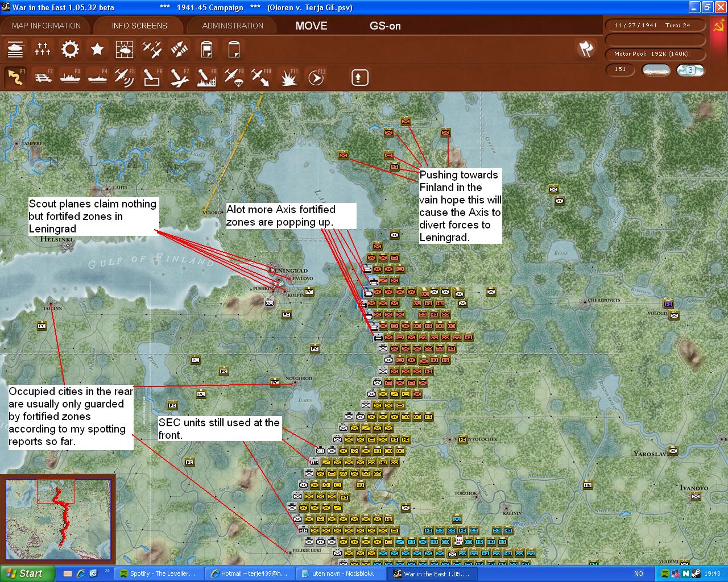Screen dimensions: 728x582
Task: Click the white flags surrender icon
Action: point(585,49)
